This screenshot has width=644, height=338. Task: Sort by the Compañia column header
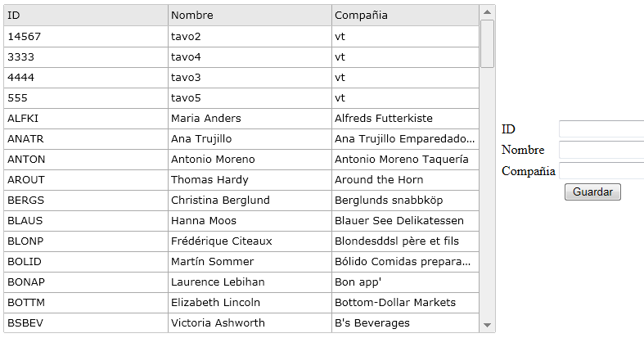coord(405,16)
